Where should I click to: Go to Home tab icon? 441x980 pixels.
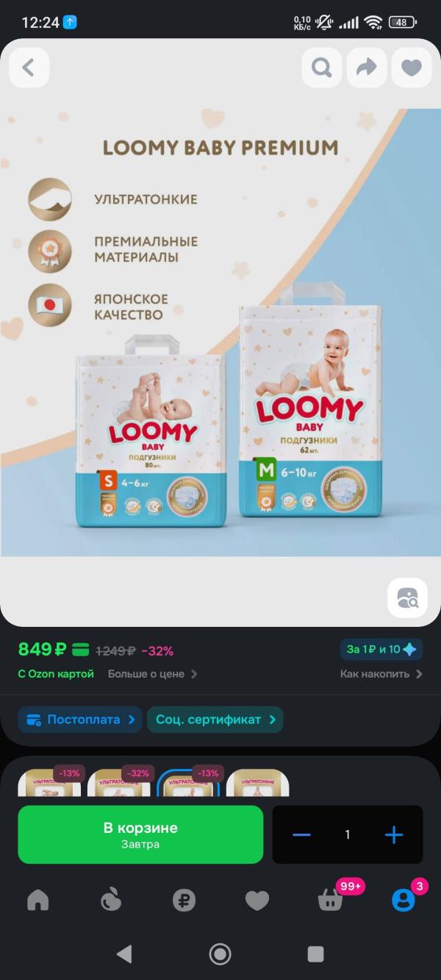point(37,900)
